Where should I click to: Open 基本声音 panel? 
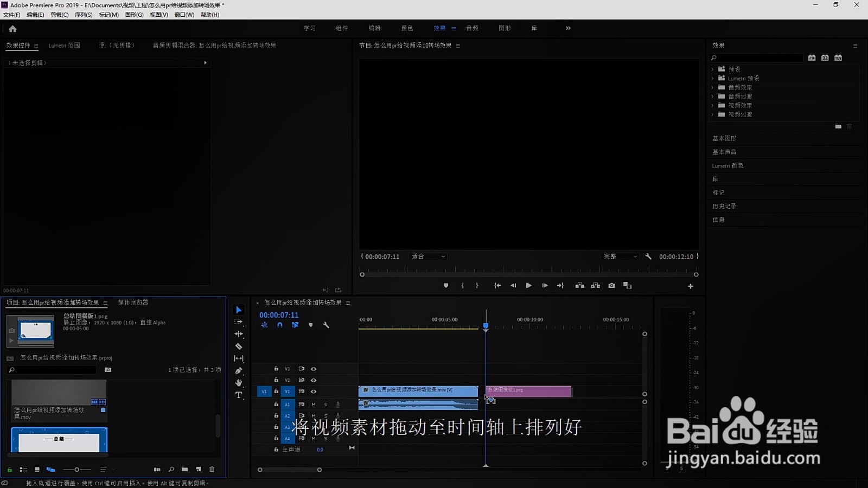click(724, 152)
